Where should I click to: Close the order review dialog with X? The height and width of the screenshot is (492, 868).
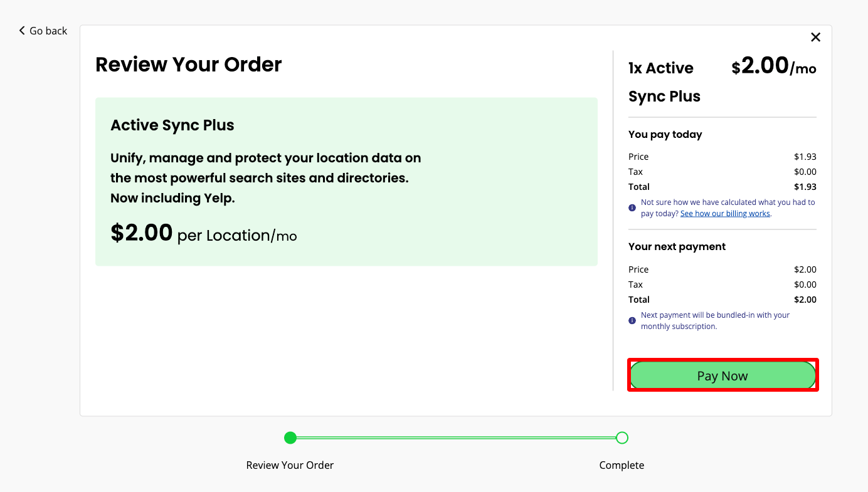[x=815, y=37]
